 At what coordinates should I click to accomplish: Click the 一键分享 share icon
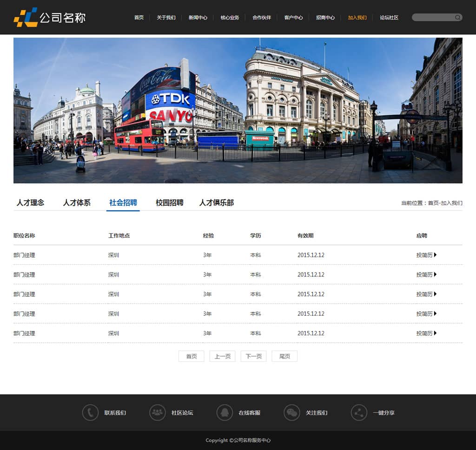[x=358, y=412]
